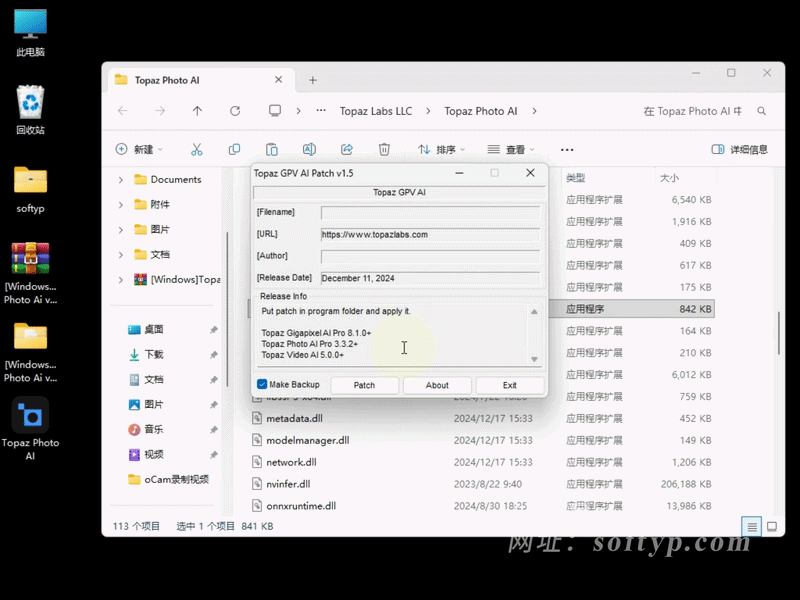Screen dimensions: 800x600
Task: Click the PC monitor icon in address bar
Action: click(275, 111)
